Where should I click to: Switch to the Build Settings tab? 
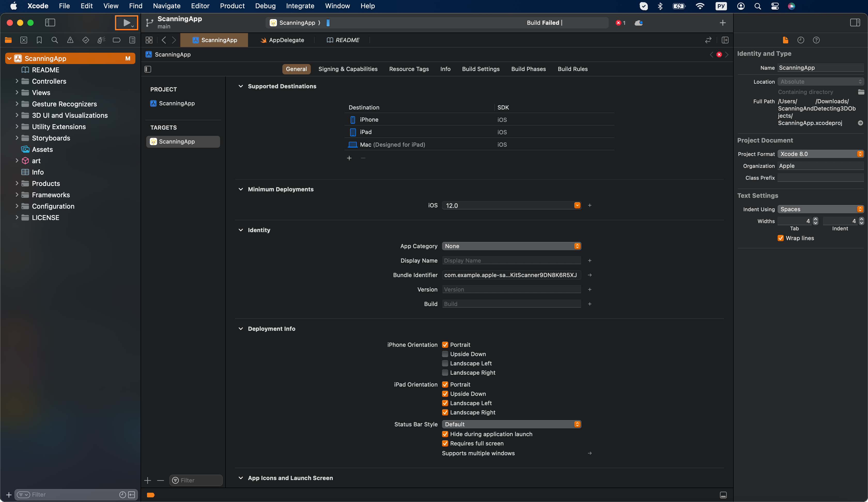click(x=481, y=69)
